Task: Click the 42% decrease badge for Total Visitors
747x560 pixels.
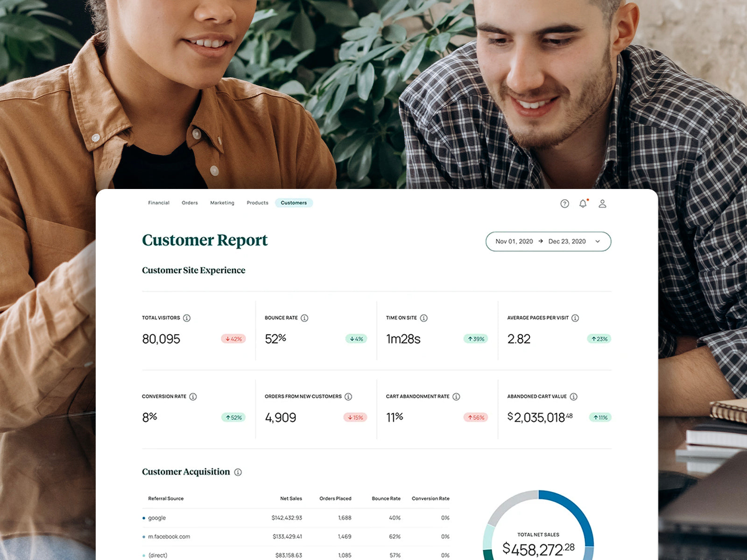Action: pyautogui.click(x=233, y=339)
